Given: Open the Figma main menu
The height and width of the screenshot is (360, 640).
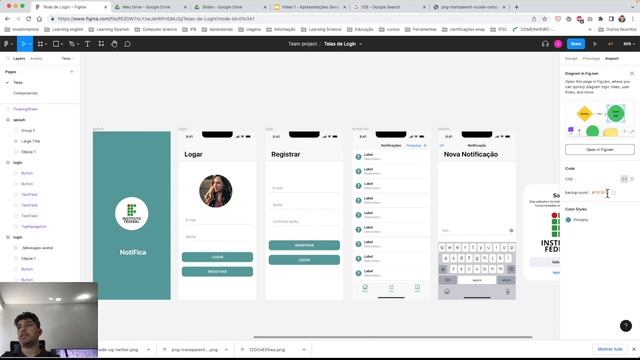Looking at the screenshot, I should tap(8, 44).
